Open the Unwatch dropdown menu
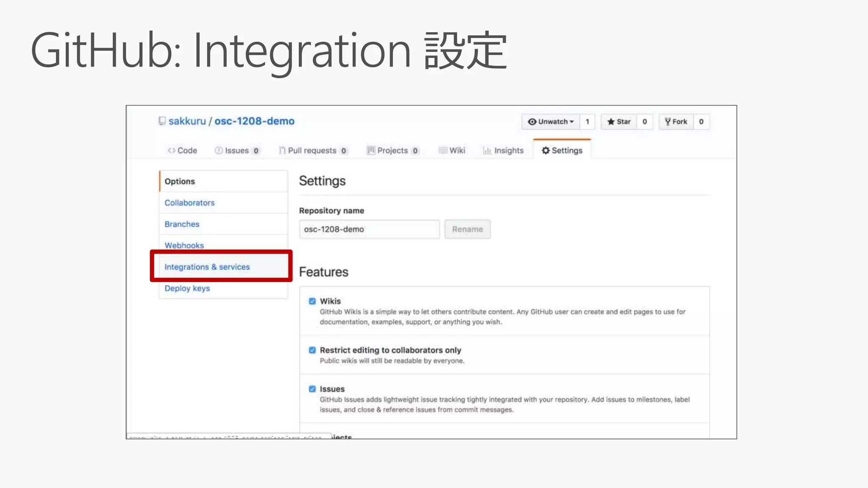 551,122
